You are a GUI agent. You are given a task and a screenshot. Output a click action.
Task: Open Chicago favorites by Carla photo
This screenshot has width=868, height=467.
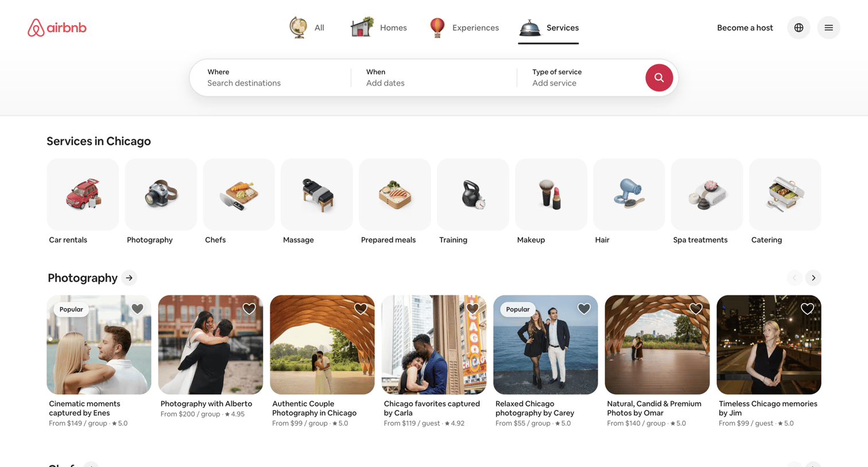[434, 345]
